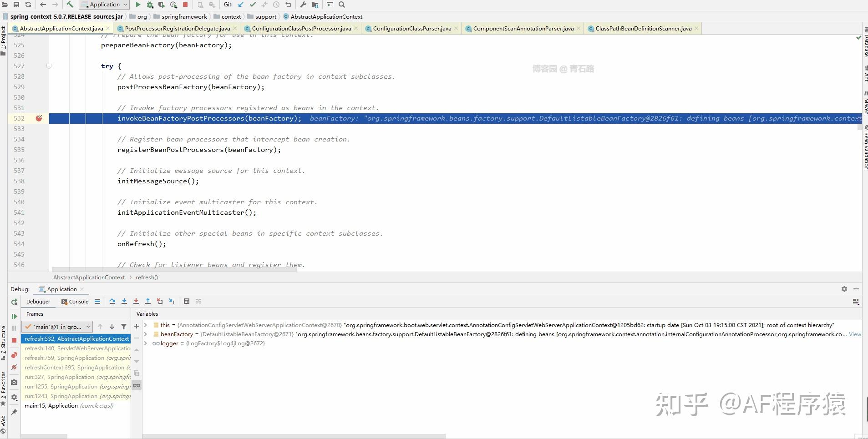868x439 pixels.
Task: Toggle the breakpoint on line 532
Action: click(x=40, y=118)
